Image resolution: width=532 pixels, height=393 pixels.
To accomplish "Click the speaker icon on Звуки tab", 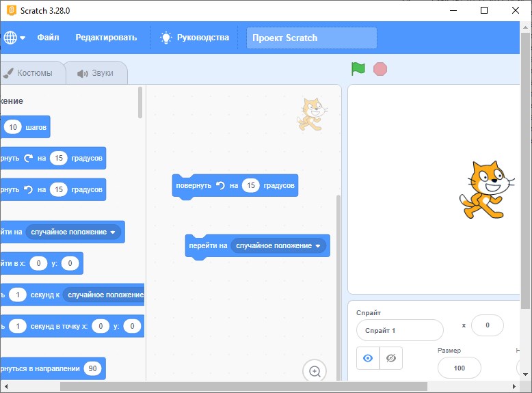I will tap(82, 73).
